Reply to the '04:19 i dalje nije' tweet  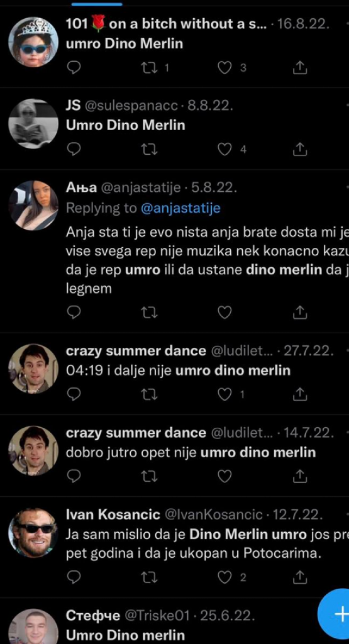[74, 394]
